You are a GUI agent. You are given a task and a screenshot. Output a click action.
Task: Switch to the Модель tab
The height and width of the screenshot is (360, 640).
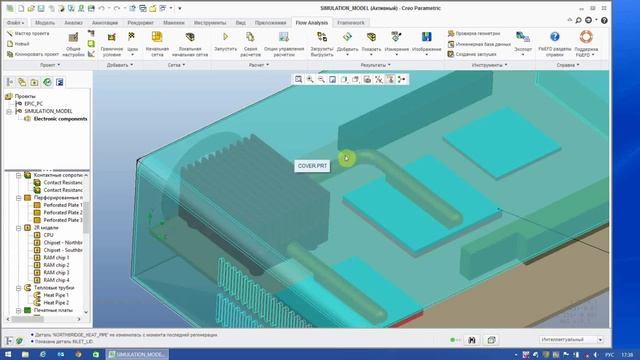[45, 23]
